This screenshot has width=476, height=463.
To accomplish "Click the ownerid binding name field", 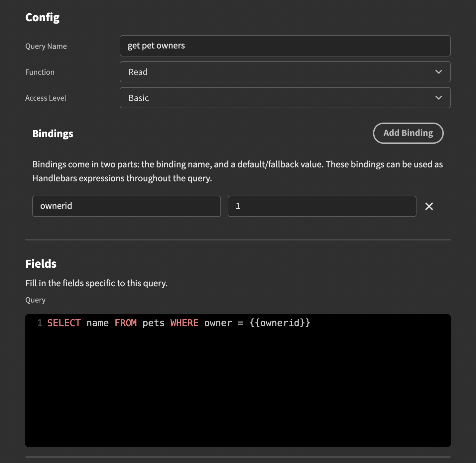I will [126, 206].
